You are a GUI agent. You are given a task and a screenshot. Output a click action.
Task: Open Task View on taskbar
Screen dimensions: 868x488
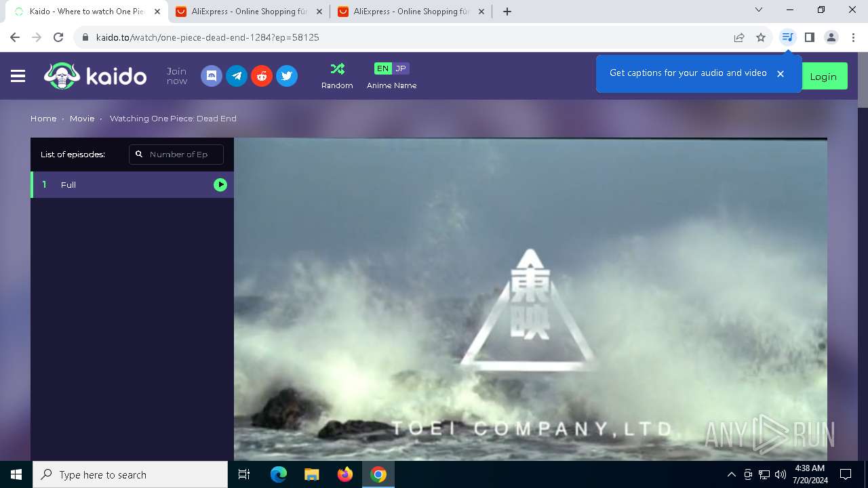click(244, 474)
